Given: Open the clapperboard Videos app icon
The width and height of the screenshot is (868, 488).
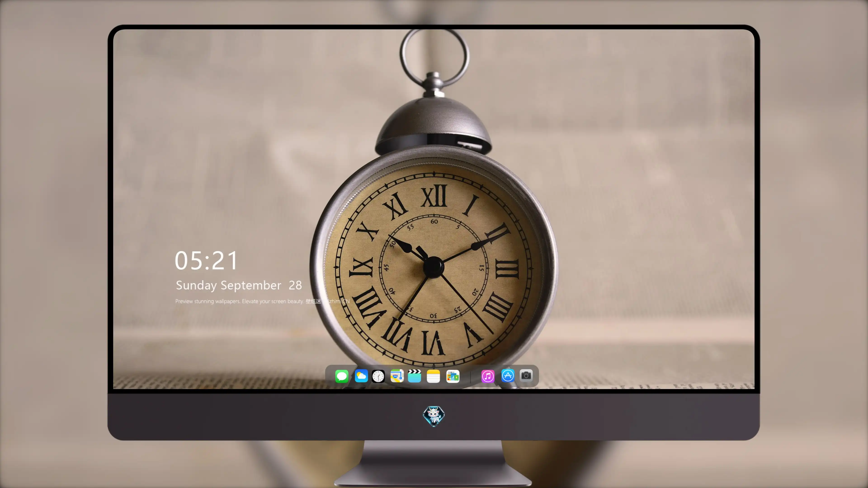Looking at the screenshot, I should 415,376.
